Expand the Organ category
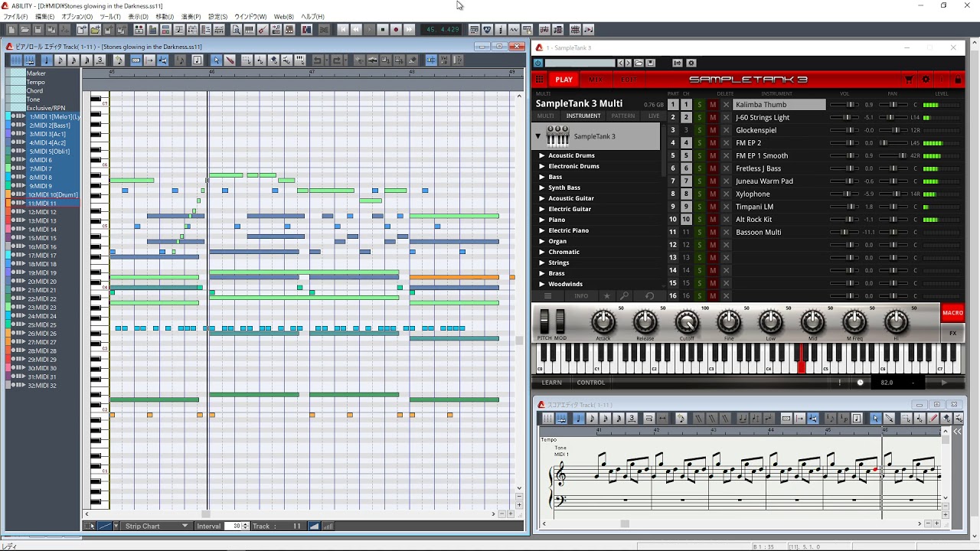This screenshot has width=980, height=551. pos(542,241)
